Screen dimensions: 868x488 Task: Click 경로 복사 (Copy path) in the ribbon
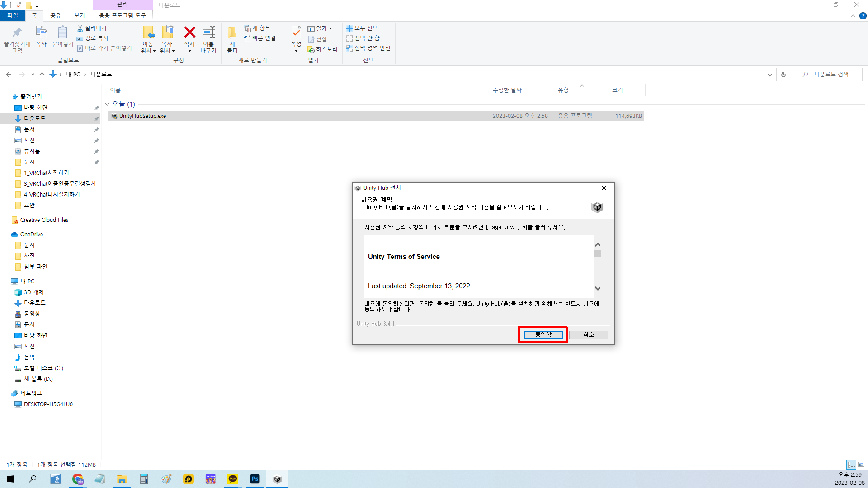93,38
